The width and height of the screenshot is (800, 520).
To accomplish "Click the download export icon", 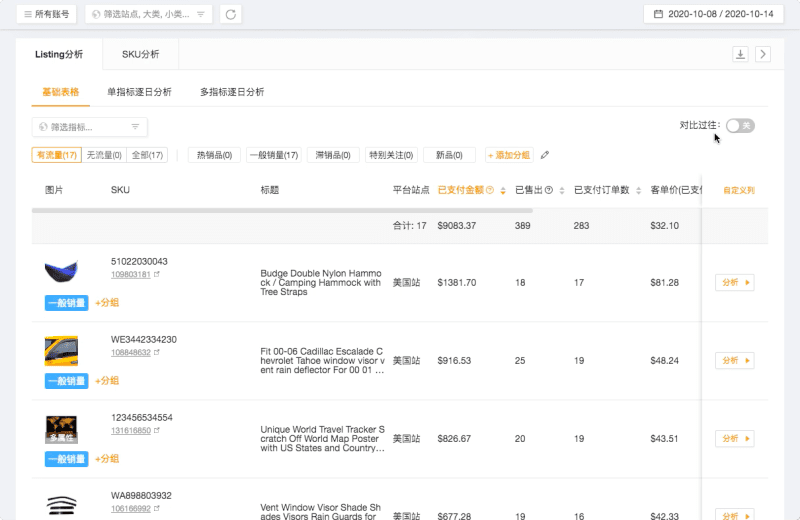I will [x=741, y=54].
